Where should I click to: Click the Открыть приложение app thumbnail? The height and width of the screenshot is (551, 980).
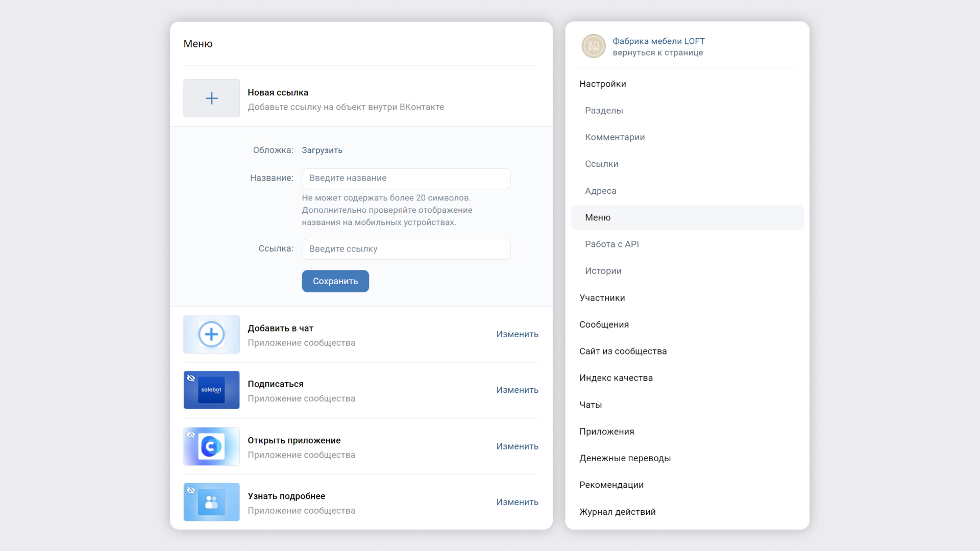211,446
